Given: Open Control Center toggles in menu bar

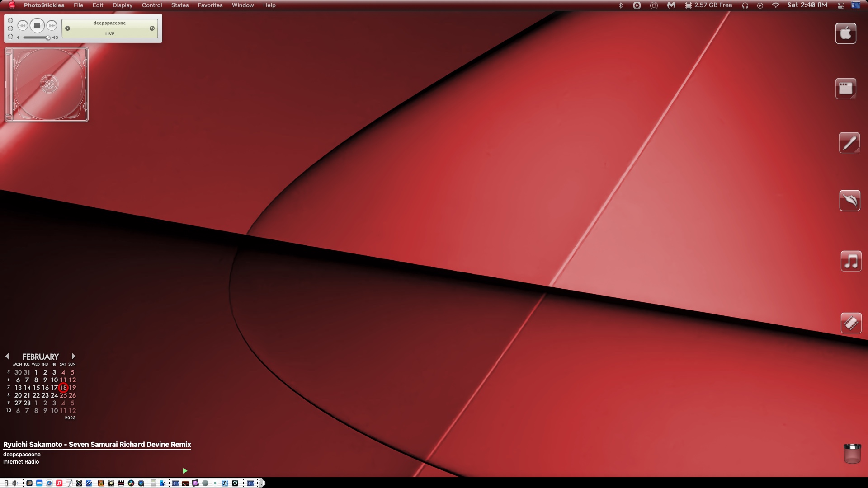Looking at the screenshot, I should click(x=841, y=5).
